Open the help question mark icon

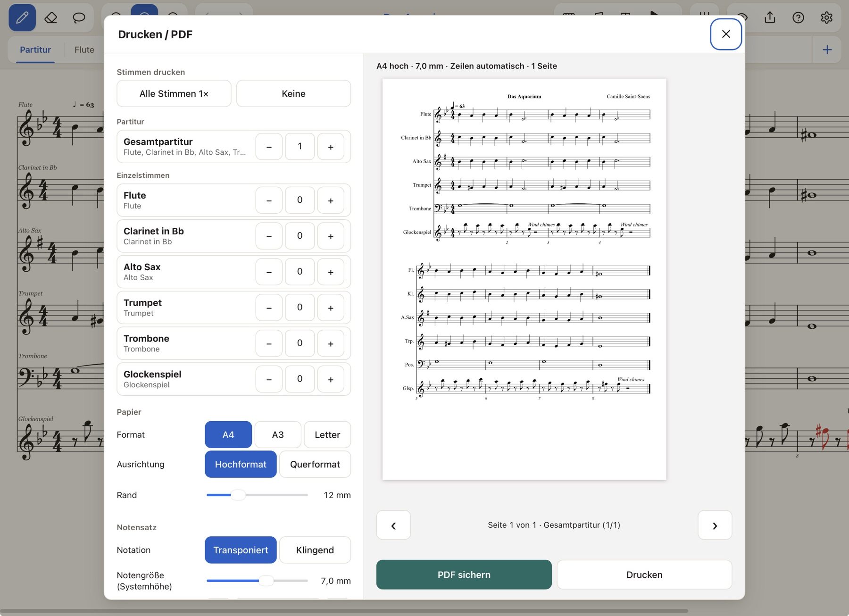pos(798,18)
